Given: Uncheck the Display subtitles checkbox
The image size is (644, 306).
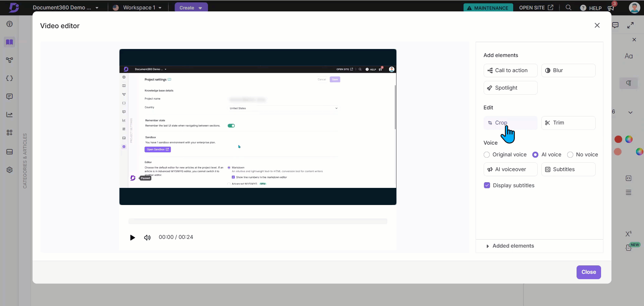Looking at the screenshot, I should tap(487, 185).
